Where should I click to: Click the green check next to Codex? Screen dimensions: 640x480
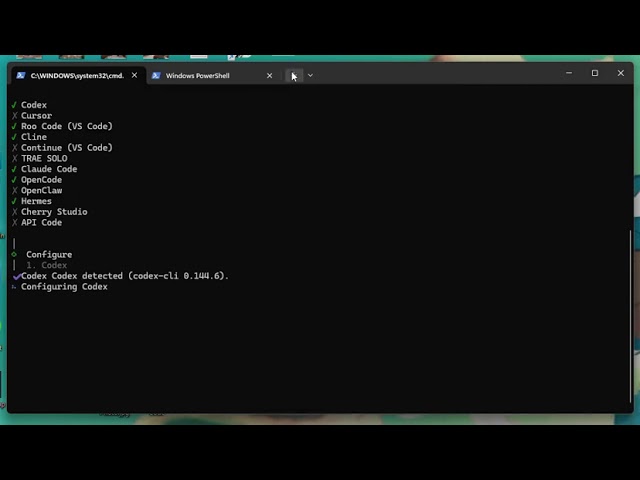pos(14,105)
